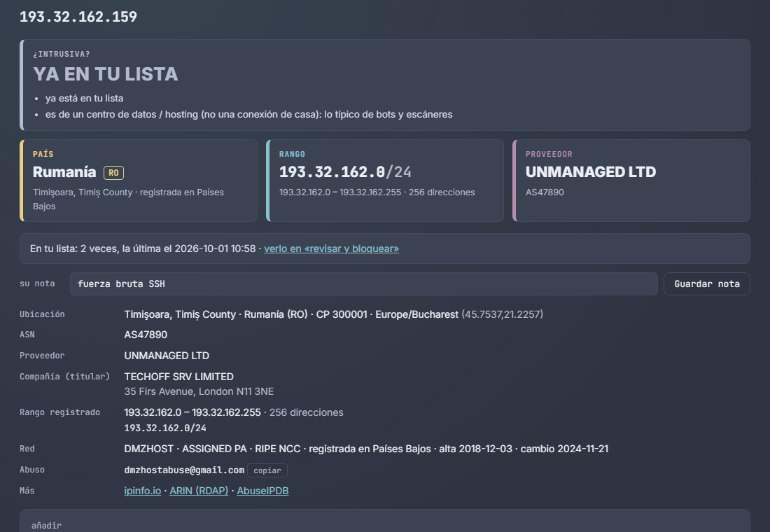The height and width of the screenshot is (532, 770).
Task: Open the «revisar y bloquear» link
Action: click(332, 248)
